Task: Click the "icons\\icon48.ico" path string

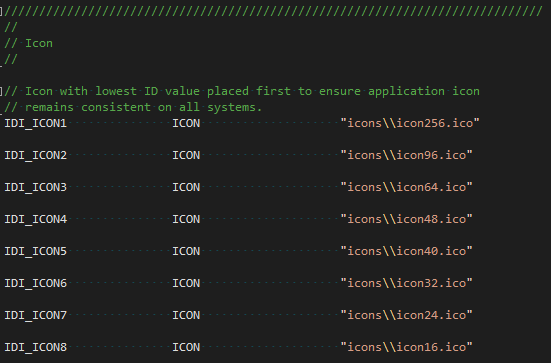Action: (407, 219)
